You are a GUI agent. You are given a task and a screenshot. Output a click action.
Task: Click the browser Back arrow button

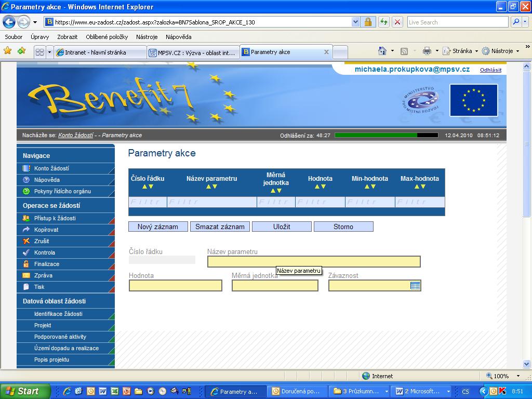pos(9,22)
